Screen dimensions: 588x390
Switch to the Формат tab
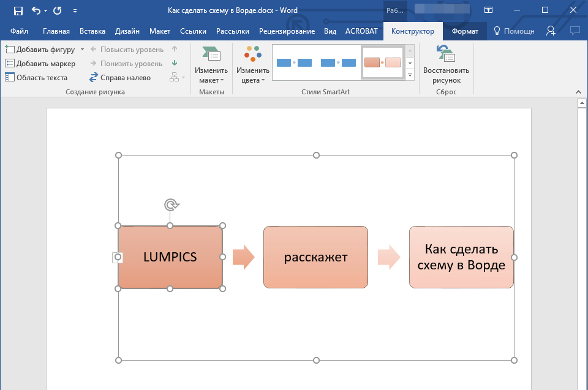pos(464,31)
